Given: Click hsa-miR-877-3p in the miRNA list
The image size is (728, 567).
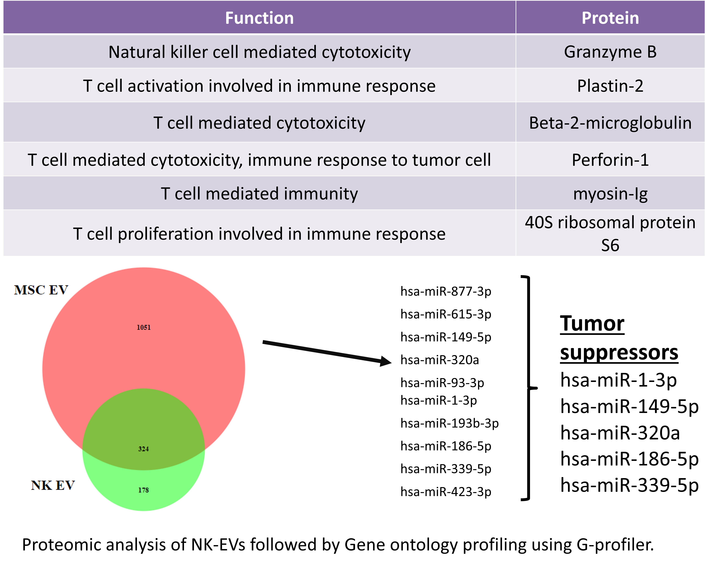Looking at the screenshot, I should [x=446, y=291].
